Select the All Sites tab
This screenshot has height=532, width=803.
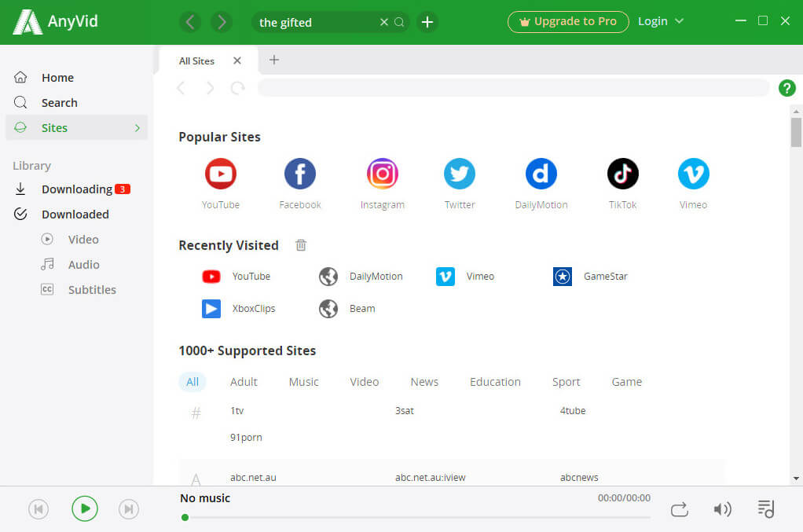(x=196, y=61)
